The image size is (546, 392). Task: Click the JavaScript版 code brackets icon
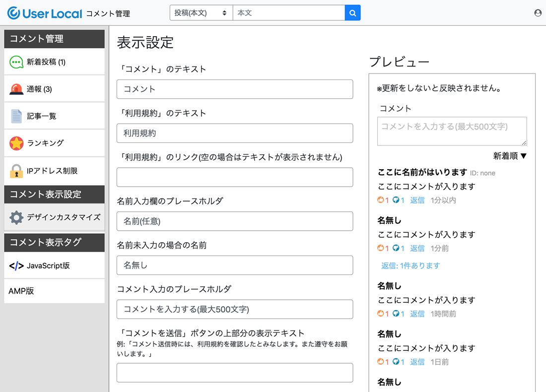click(x=16, y=265)
